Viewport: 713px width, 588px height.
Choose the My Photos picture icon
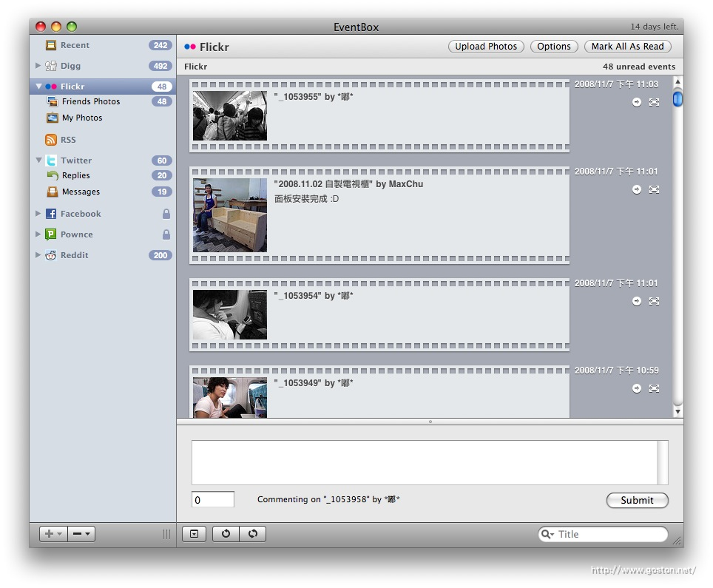coord(53,118)
